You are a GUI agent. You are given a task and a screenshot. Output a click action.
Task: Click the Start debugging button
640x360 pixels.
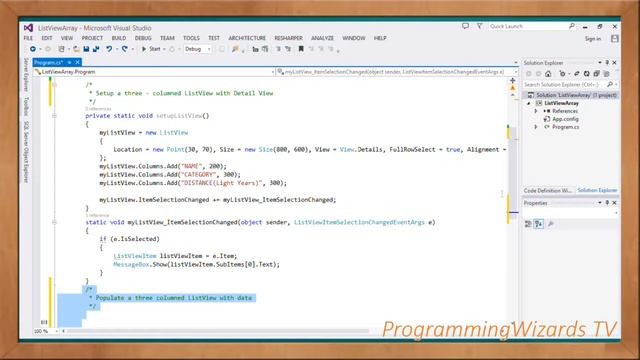point(151,49)
